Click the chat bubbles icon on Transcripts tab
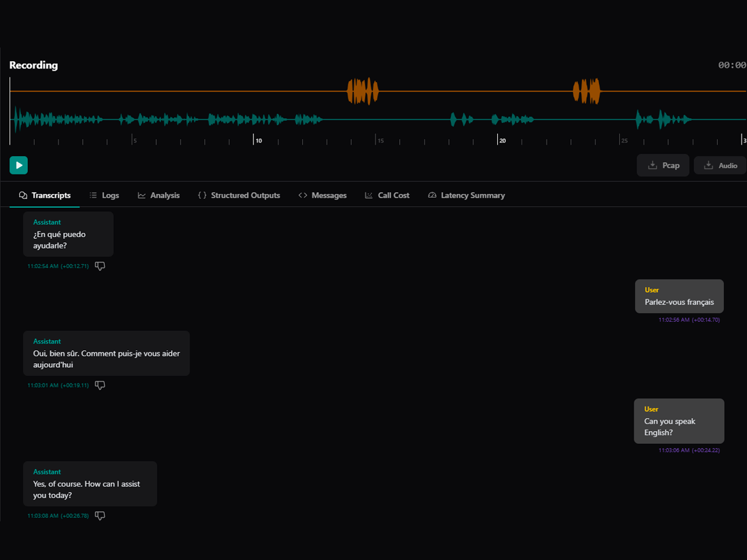Viewport: 747px width, 560px height. tap(23, 195)
